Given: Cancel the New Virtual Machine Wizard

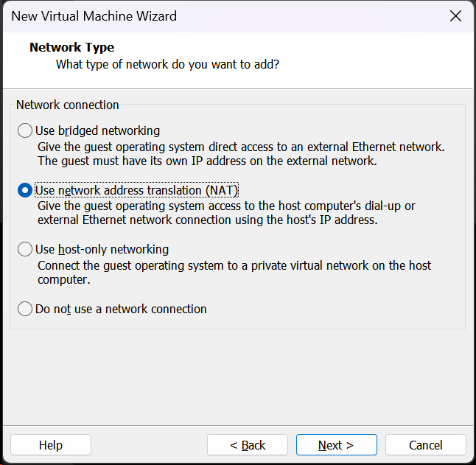Looking at the screenshot, I should (426, 445).
